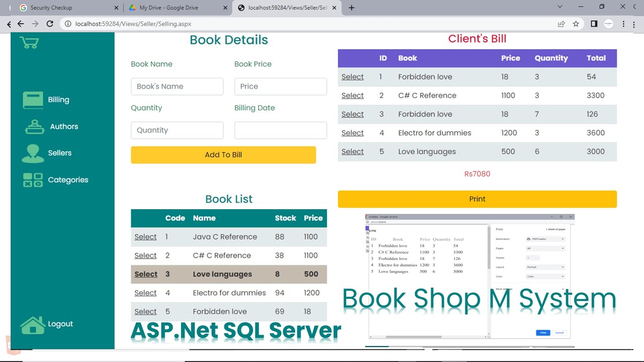
Task: Click the Book Details heading
Action: (x=229, y=40)
